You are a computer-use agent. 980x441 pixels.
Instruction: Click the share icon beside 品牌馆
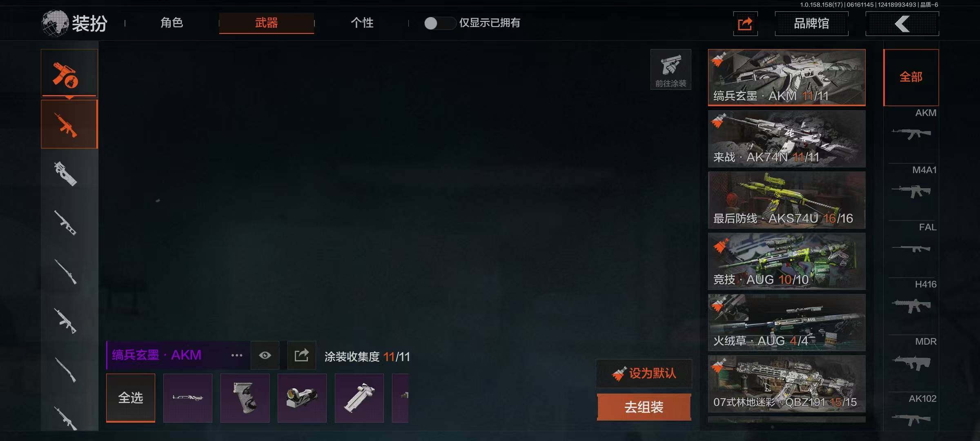click(745, 24)
